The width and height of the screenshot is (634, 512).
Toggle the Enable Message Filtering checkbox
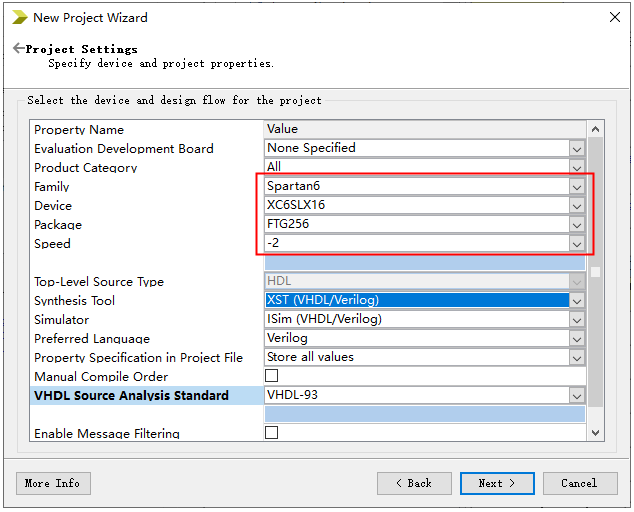tap(271, 433)
